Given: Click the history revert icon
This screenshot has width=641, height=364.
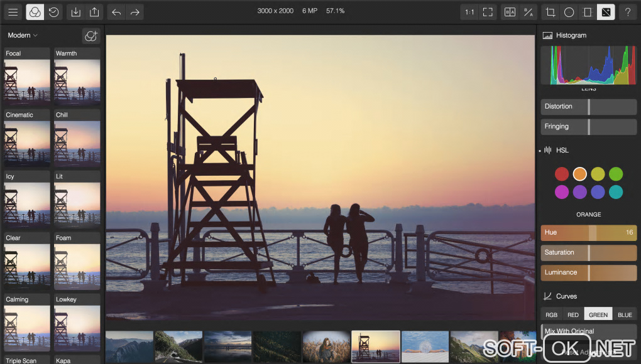Looking at the screenshot, I should pyautogui.click(x=53, y=13).
